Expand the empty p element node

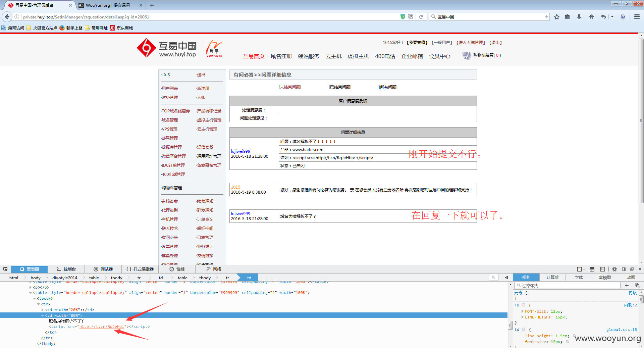[30, 287]
